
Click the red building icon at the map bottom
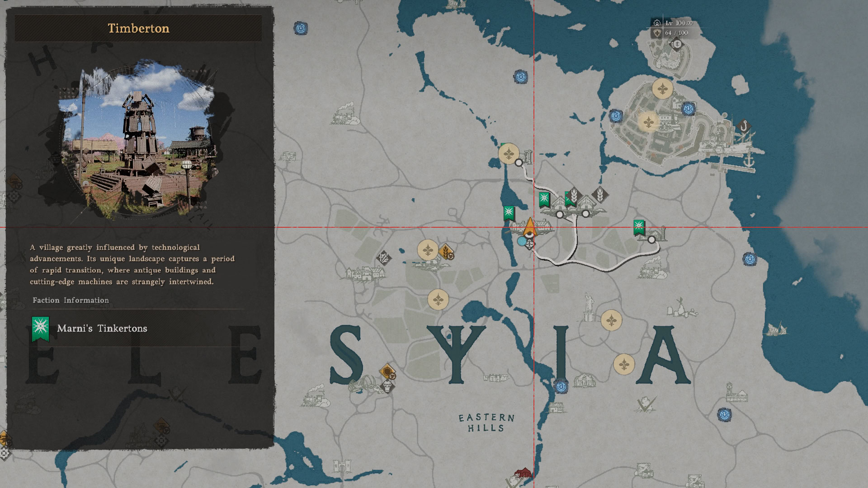pos(523,473)
